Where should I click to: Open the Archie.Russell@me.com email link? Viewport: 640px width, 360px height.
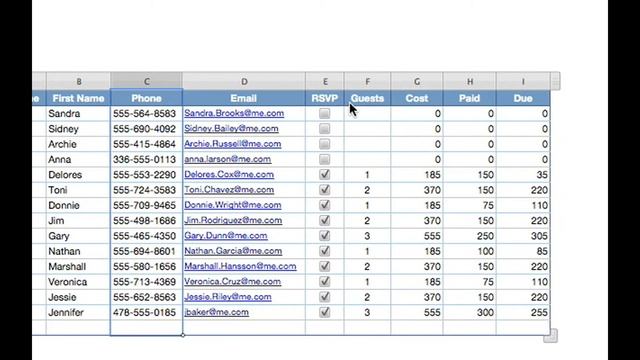click(x=232, y=144)
